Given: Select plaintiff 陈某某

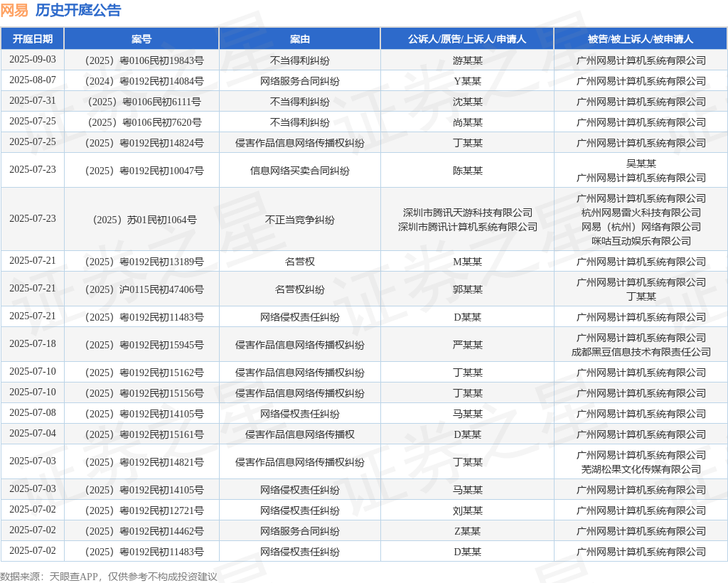Looking at the screenshot, I should point(468,171).
